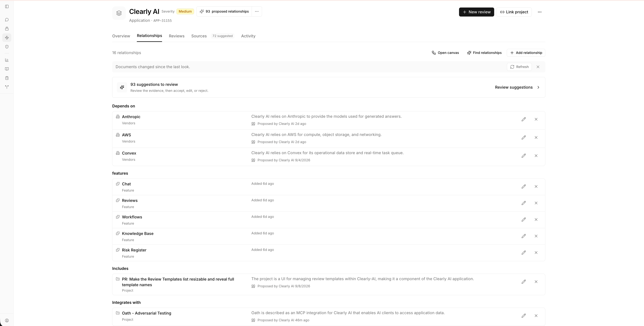Remove the AWS relationship

536,138
